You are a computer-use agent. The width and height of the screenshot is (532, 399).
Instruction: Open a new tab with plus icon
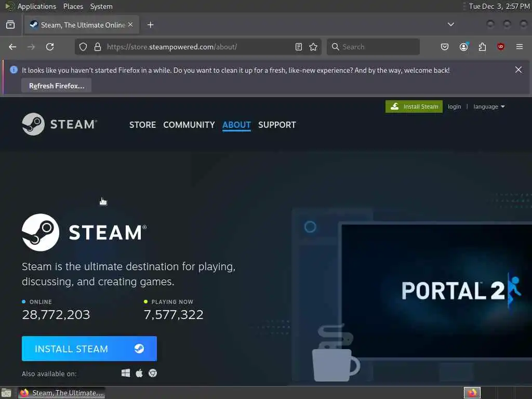(x=151, y=25)
